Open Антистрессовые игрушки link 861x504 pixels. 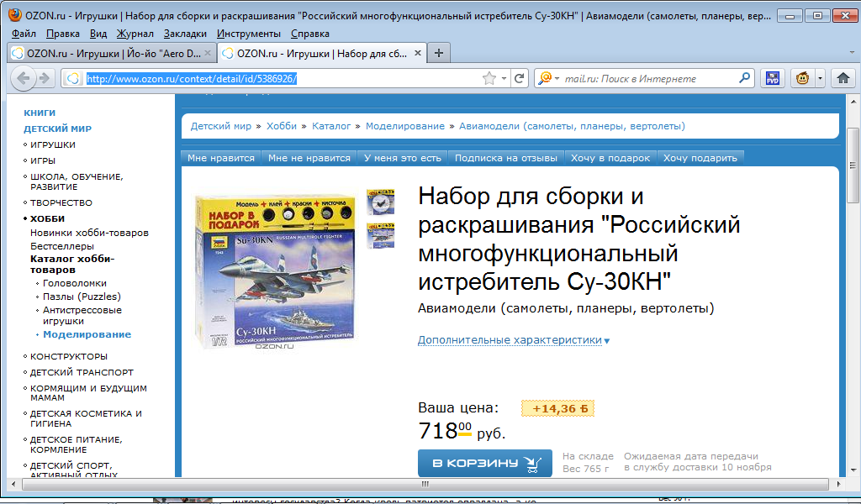pyautogui.click(x=82, y=315)
